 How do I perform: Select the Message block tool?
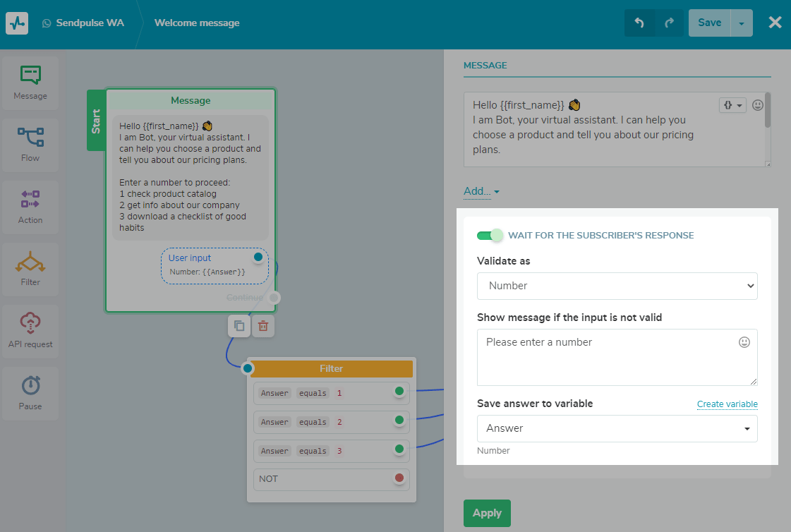[x=30, y=83]
